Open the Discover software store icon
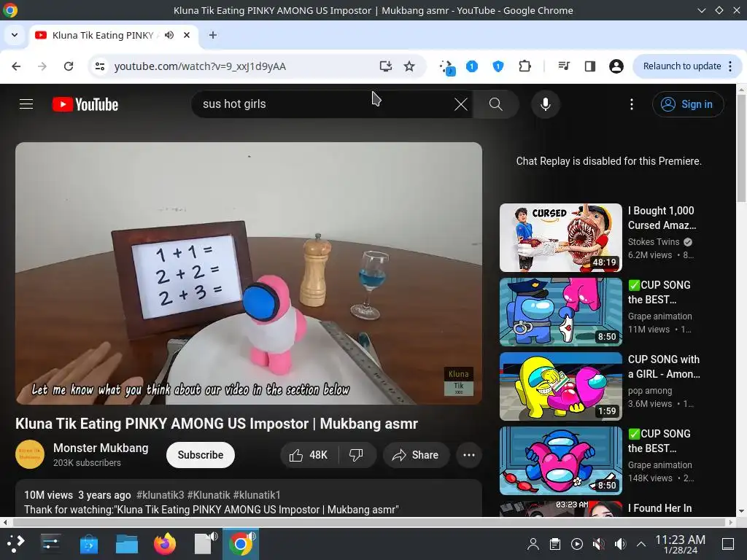Viewport: 747px width, 560px height. (x=88, y=543)
